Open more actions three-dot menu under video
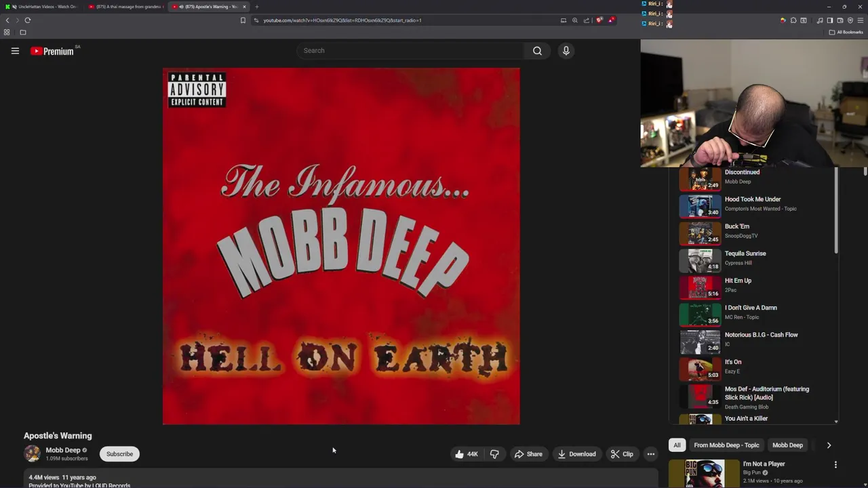 651,454
